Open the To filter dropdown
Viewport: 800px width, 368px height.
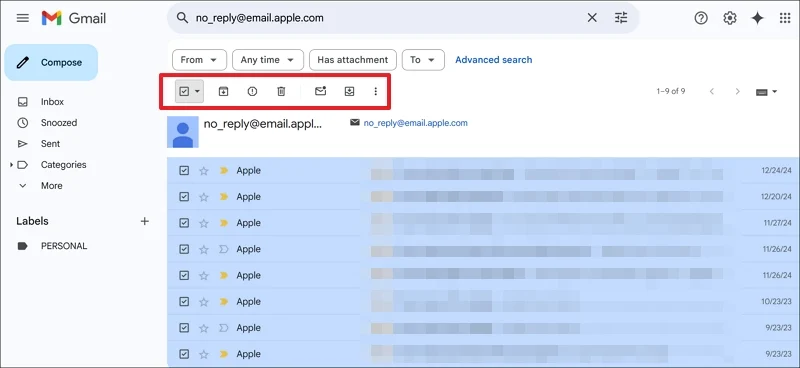pyautogui.click(x=423, y=60)
